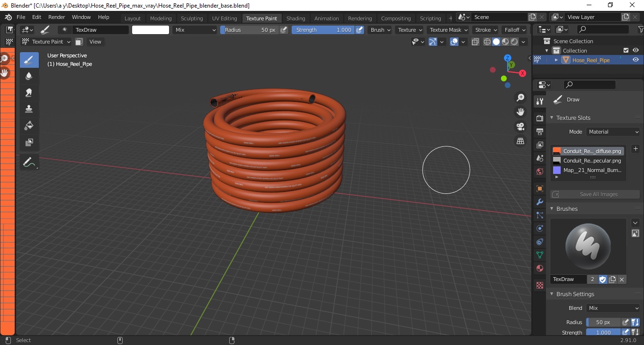Viewport: 644px width, 345px height.
Task: Toggle paint mask face selection
Action: [79, 42]
